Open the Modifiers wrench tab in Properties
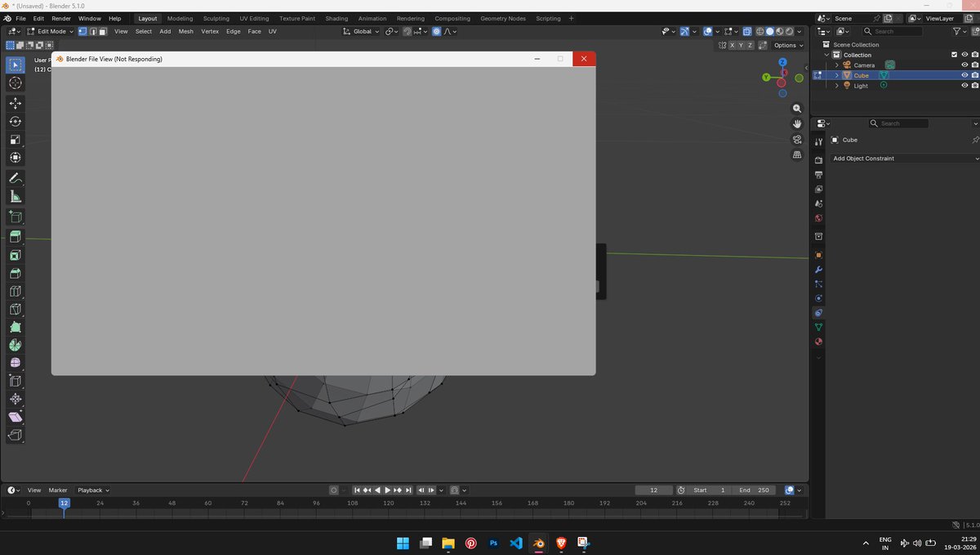980x555 pixels. 818,270
